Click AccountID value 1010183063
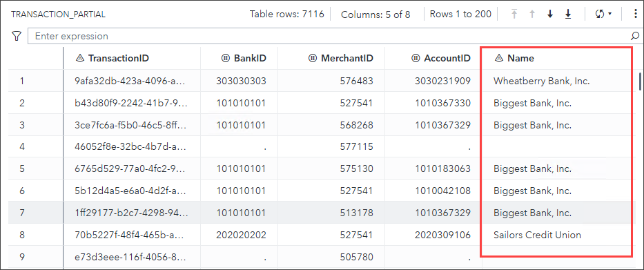 click(442, 168)
